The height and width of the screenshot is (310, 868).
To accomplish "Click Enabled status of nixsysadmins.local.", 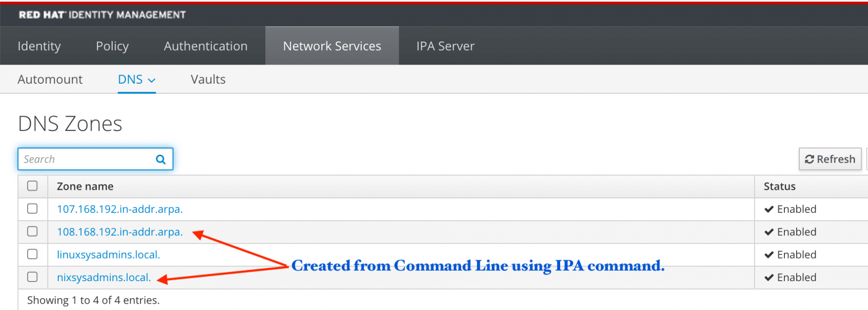I will click(x=790, y=277).
